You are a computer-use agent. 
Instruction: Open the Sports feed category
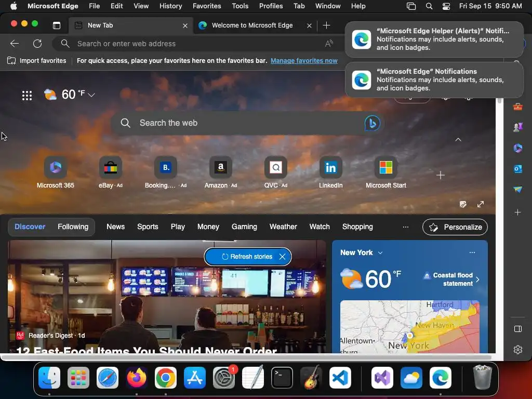point(148,227)
